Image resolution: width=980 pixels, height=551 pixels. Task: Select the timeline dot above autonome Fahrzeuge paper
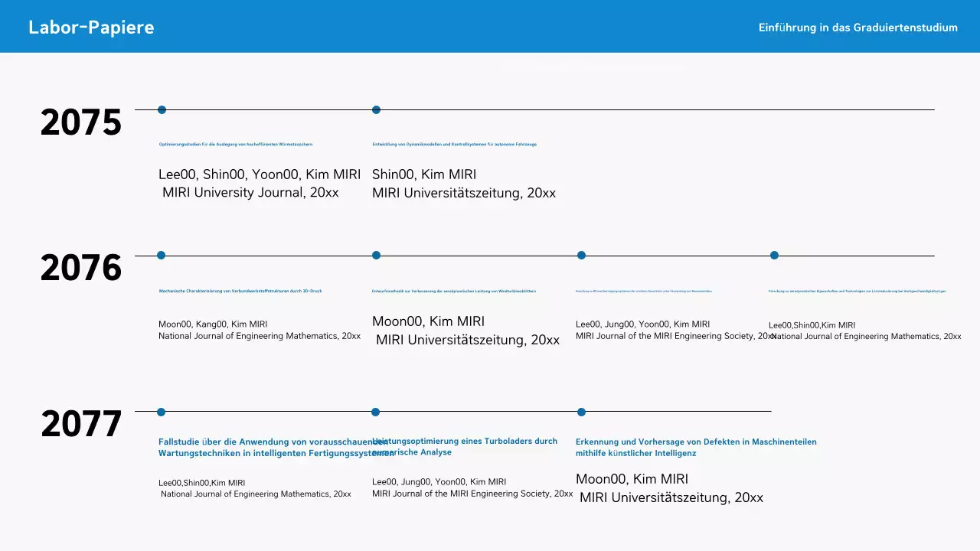coord(376,109)
